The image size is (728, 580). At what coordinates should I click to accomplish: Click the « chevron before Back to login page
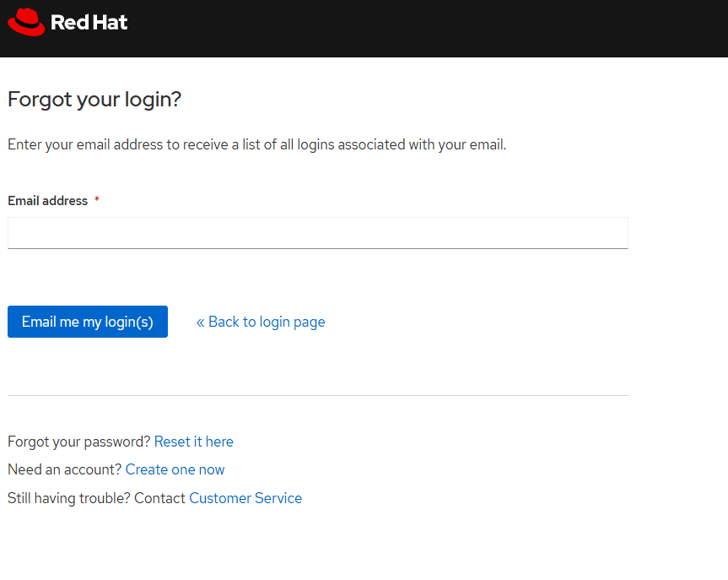click(200, 322)
